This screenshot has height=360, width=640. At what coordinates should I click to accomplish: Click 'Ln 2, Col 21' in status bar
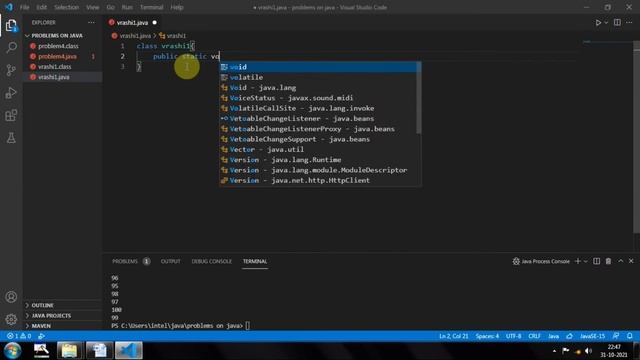453,336
